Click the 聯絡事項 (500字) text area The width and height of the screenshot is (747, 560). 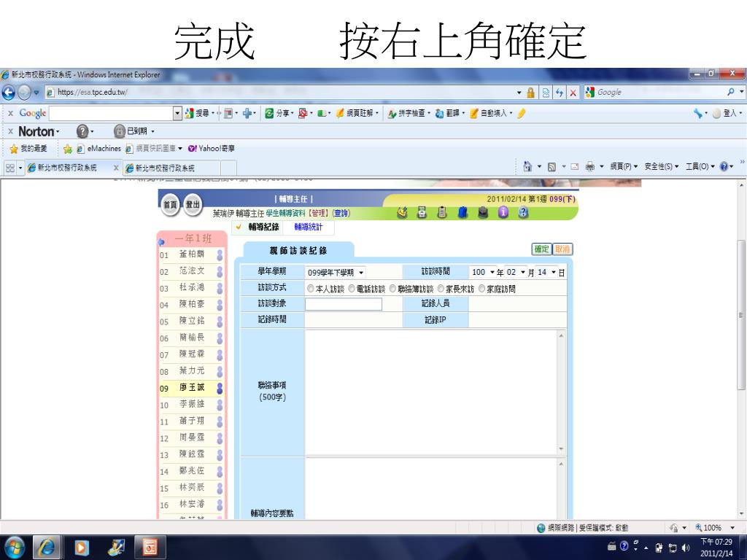click(431, 392)
